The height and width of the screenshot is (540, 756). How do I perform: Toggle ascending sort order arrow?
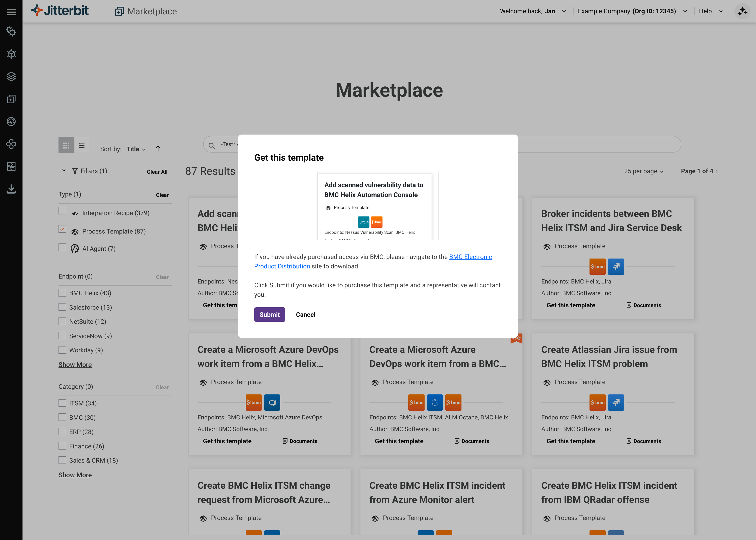[x=158, y=149]
